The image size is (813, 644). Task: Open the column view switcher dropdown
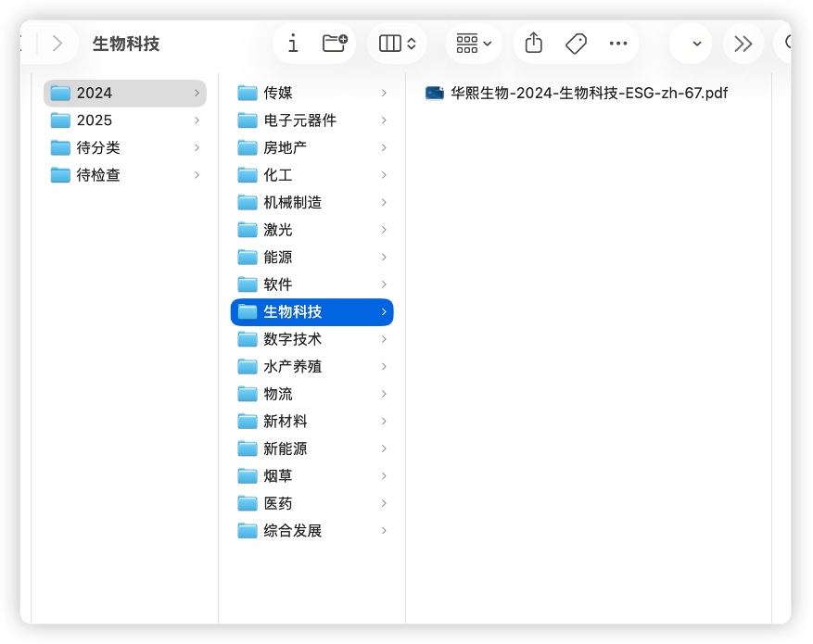coord(398,44)
